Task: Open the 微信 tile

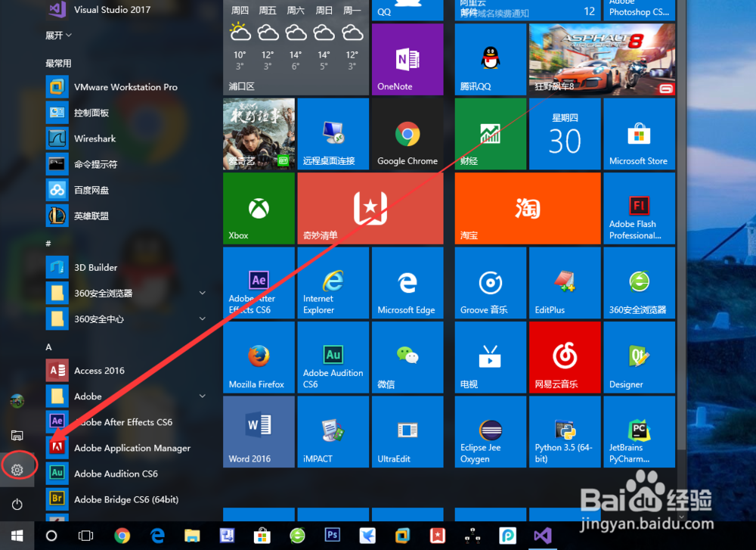Action: pos(407,357)
